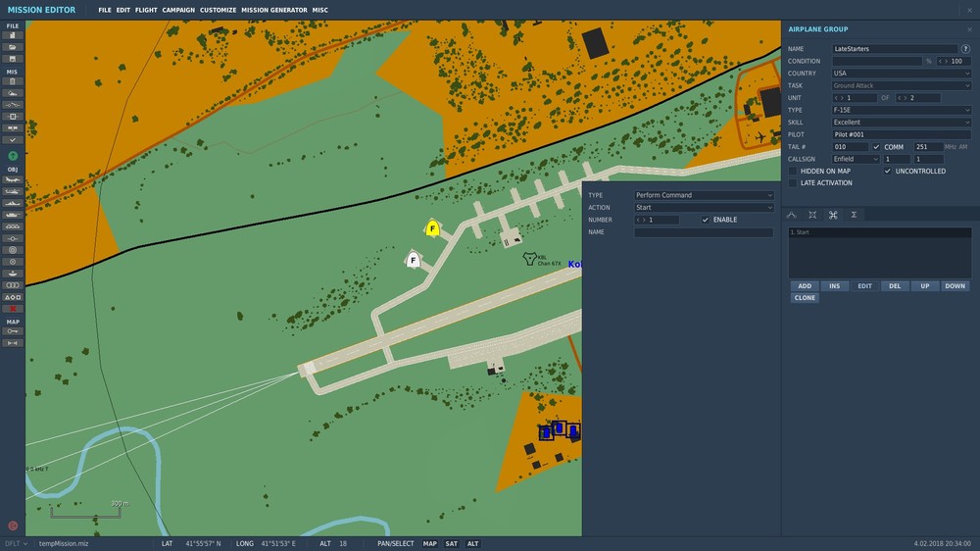Click the Open Mission folder icon
980x551 pixels.
click(12, 47)
